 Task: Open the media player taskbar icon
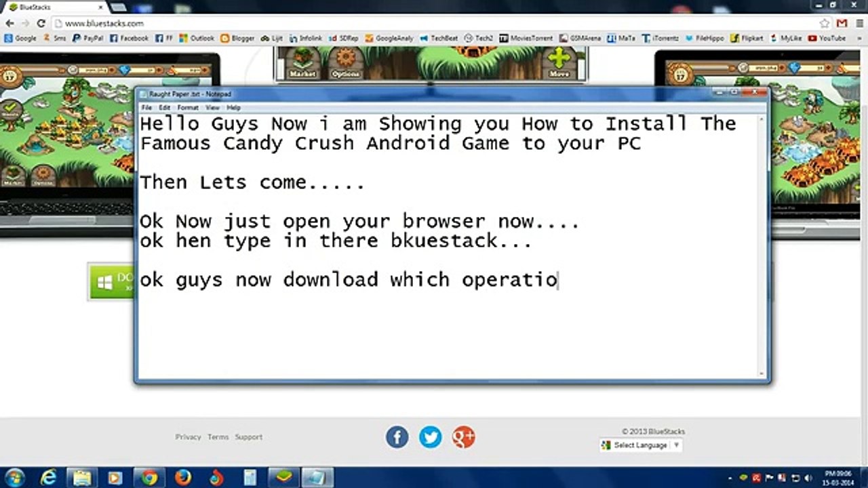[x=115, y=477]
